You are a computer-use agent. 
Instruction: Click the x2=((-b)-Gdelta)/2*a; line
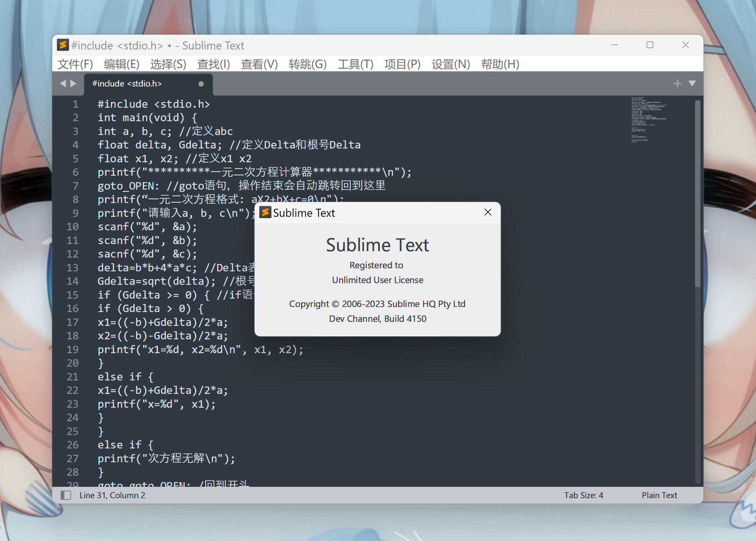coord(163,336)
